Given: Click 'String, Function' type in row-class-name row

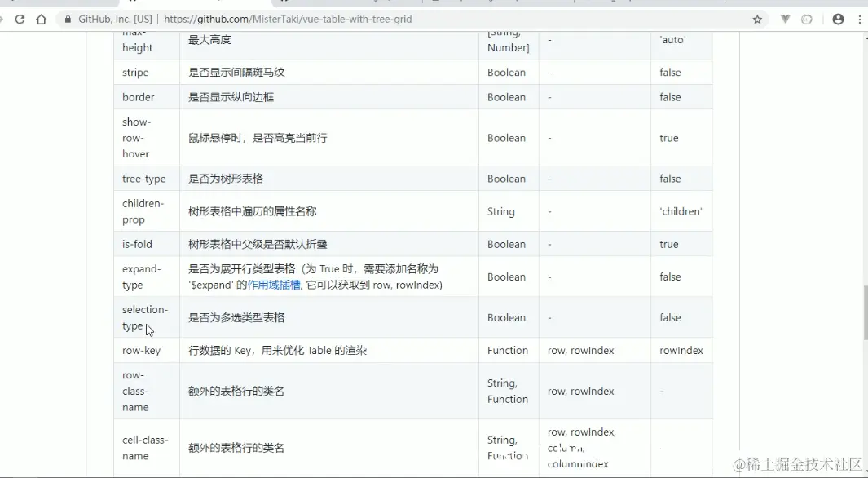Looking at the screenshot, I should 508,391.
